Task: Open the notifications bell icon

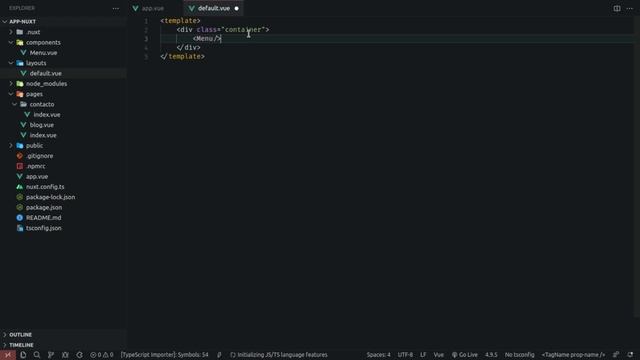Action: tap(631, 355)
